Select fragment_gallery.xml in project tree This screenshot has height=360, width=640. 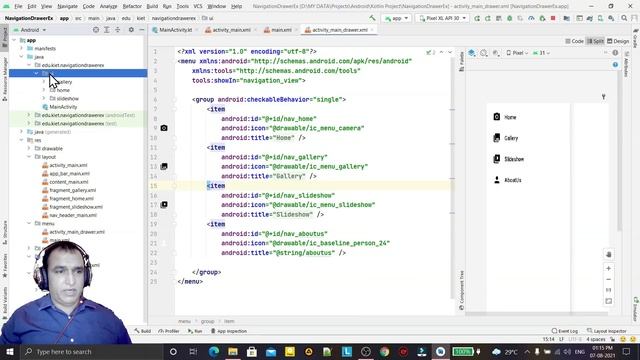coord(72,190)
